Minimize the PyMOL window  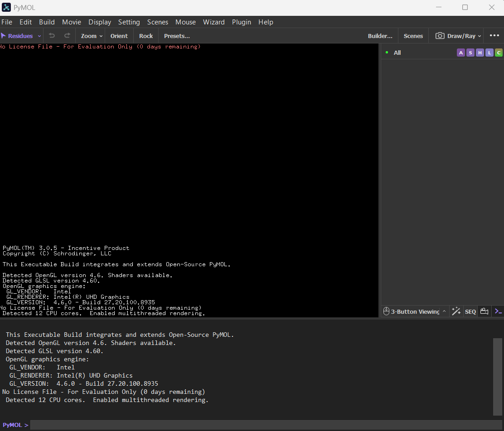click(438, 7)
